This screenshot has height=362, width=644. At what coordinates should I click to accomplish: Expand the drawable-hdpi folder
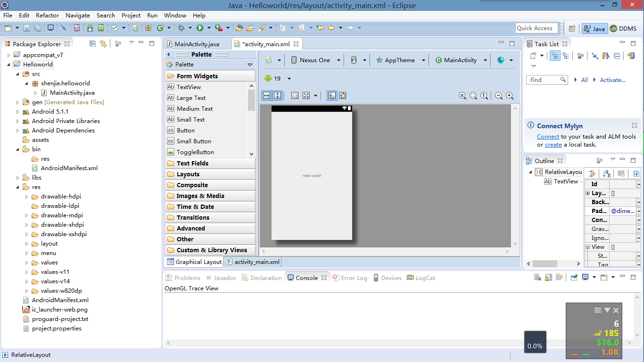27,197
